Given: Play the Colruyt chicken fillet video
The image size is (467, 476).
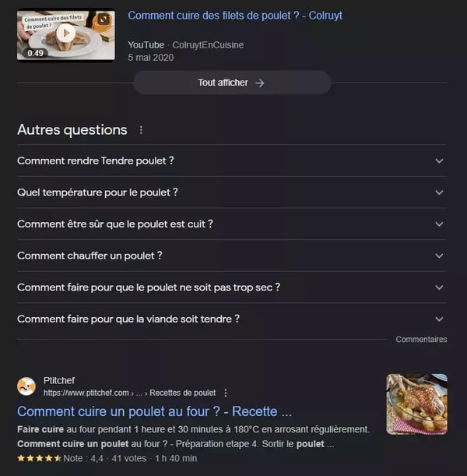Looking at the screenshot, I should point(65,33).
